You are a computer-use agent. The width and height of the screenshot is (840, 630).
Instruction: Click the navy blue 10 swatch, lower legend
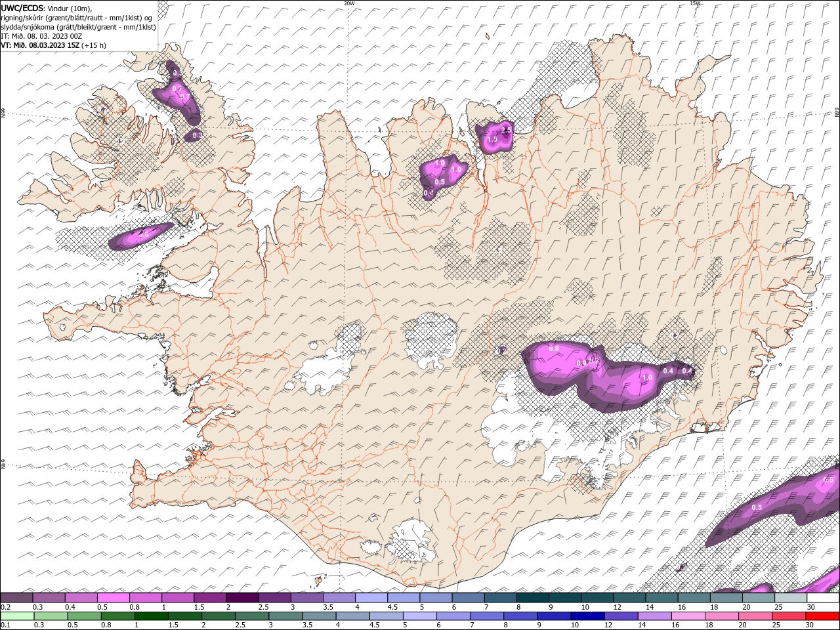pyautogui.click(x=587, y=616)
